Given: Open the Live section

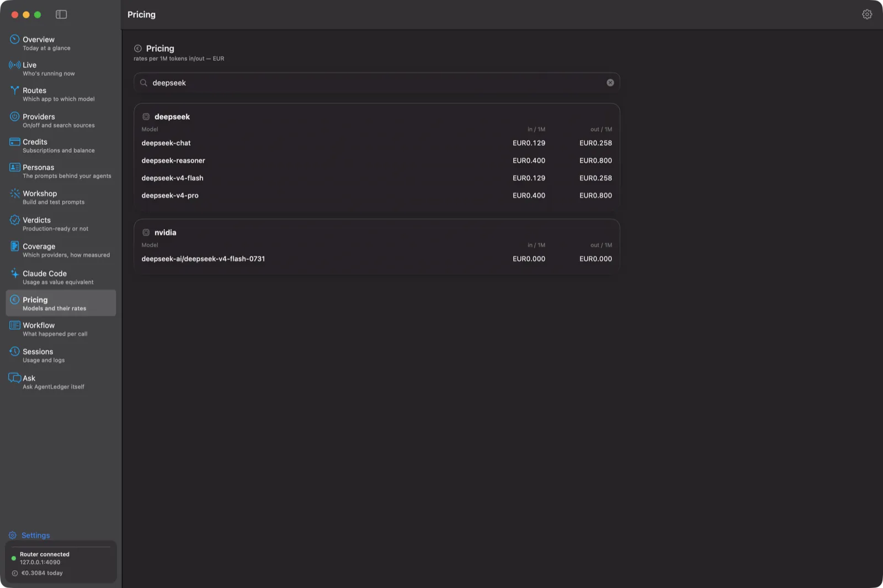Looking at the screenshot, I should [61, 68].
